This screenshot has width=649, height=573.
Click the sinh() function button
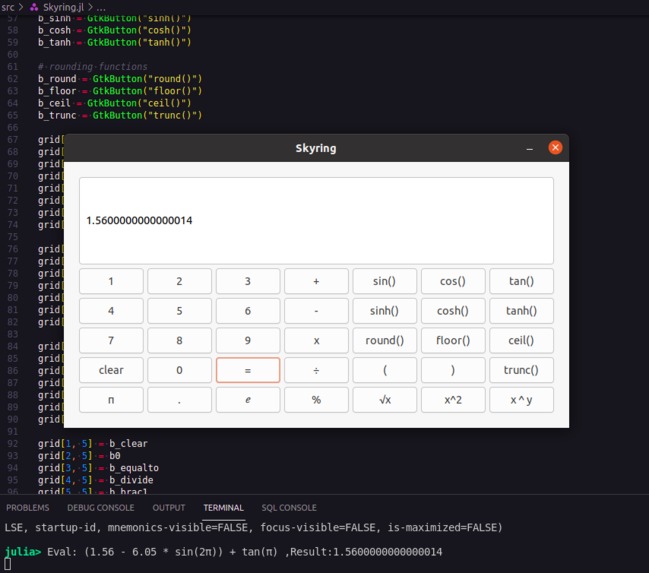tap(385, 311)
